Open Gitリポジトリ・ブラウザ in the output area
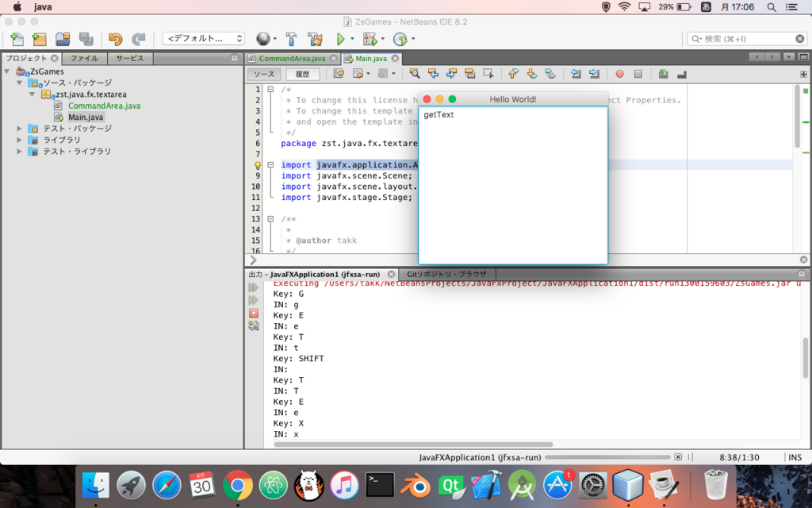812x508 pixels. point(448,275)
